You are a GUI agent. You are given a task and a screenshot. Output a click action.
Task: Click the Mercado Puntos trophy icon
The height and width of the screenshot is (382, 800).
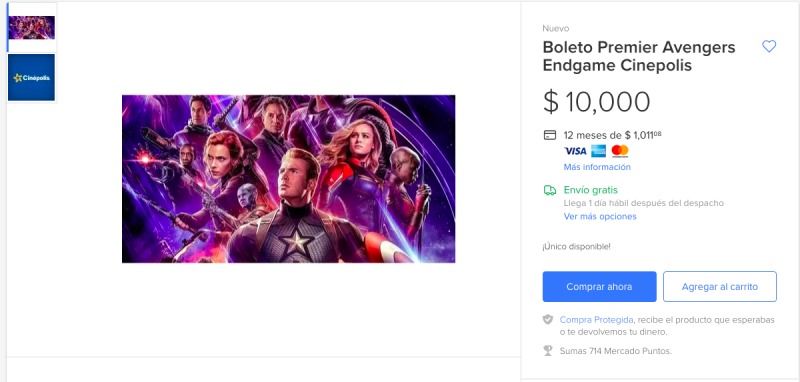click(548, 351)
